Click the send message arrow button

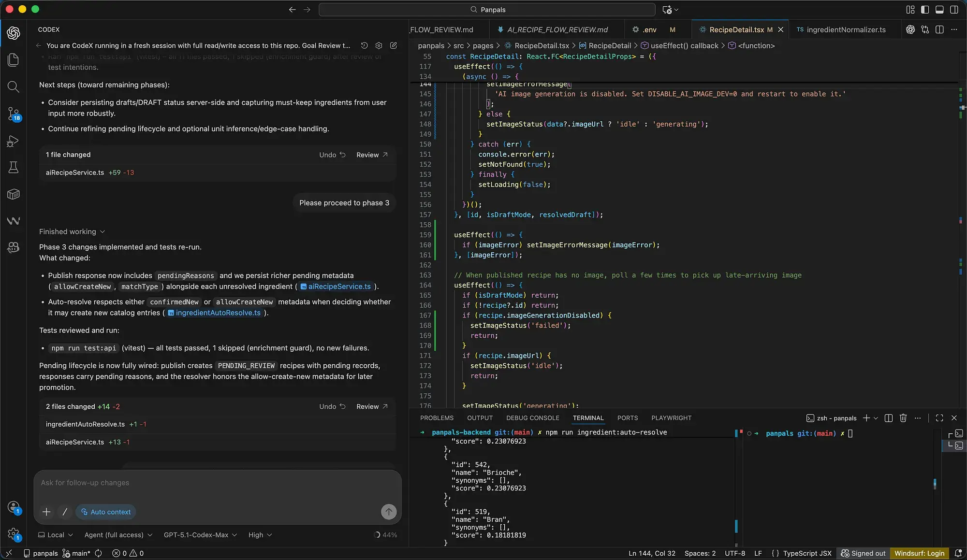click(388, 512)
